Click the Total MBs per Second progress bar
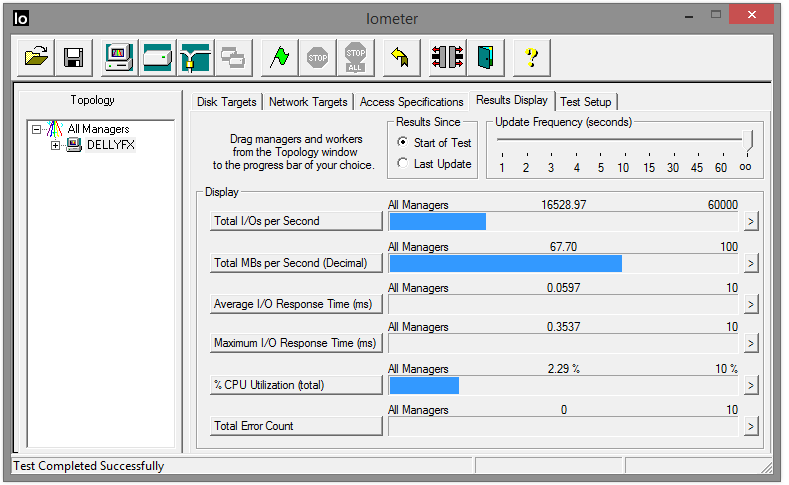The height and width of the screenshot is (485, 789). coord(564,264)
